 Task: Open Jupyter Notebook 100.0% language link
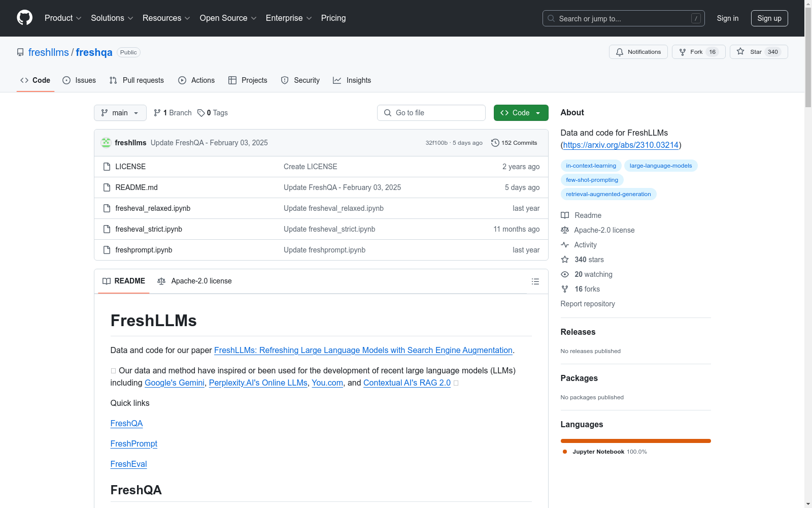coord(605,452)
